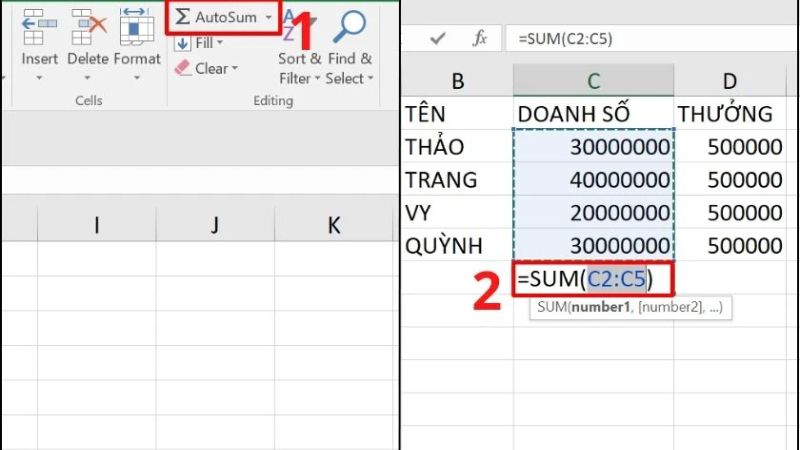Click TRANG's sales value 40000000

pos(593,180)
